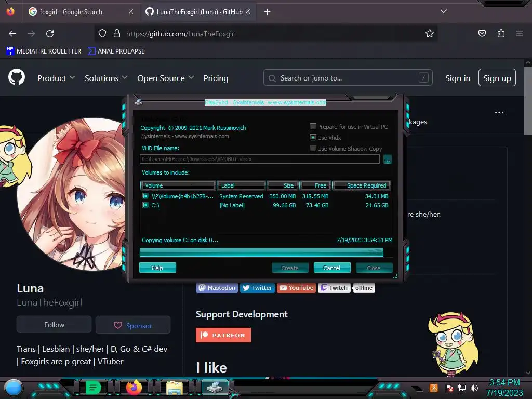Open the green notes taskbar app
The height and width of the screenshot is (399, 532).
point(94,388)
